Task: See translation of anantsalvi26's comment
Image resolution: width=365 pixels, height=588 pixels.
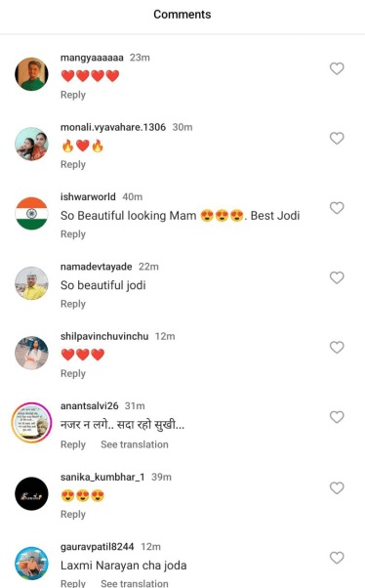Action: 135,444
